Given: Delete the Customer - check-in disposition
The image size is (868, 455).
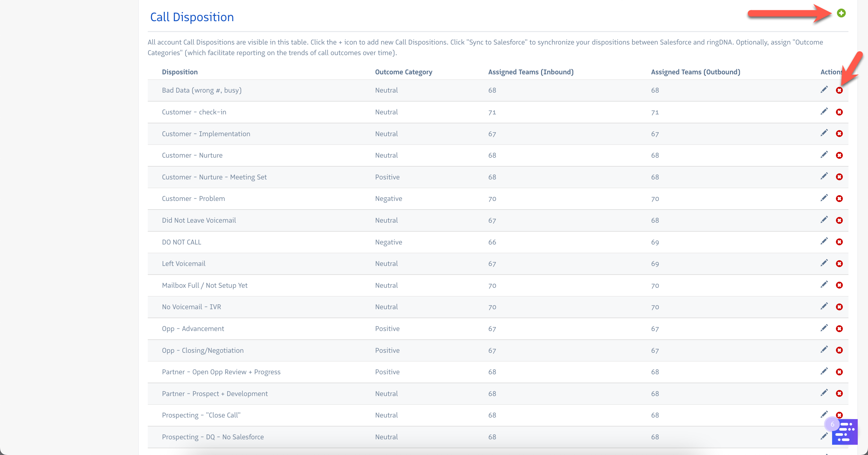Looking at the screenshot, I should 839,112.
